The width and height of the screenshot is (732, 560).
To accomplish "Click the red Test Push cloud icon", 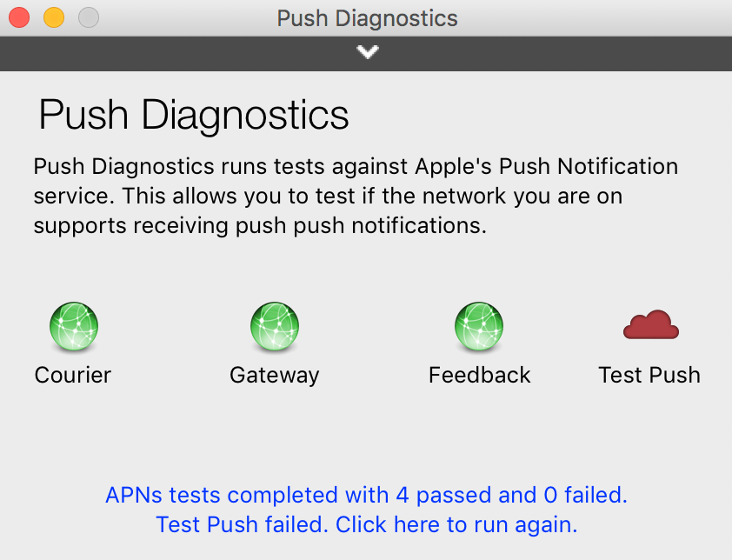I will (651, 324).
